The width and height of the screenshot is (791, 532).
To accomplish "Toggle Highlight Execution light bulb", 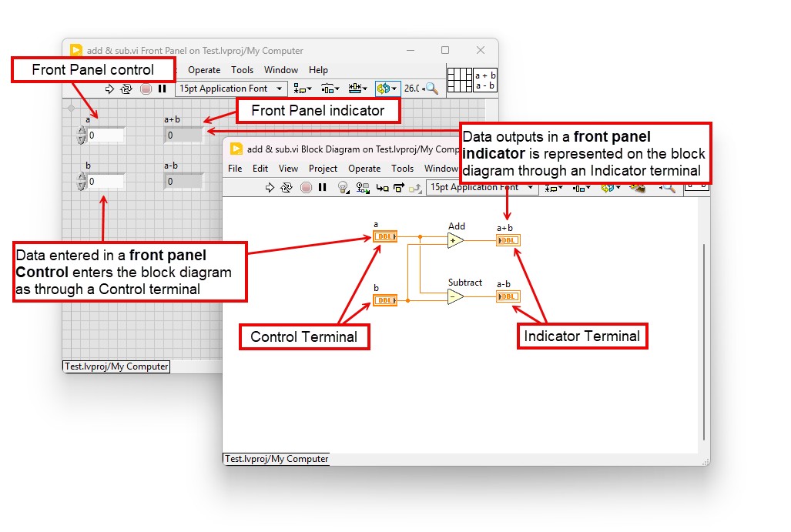I will (343, 188).
